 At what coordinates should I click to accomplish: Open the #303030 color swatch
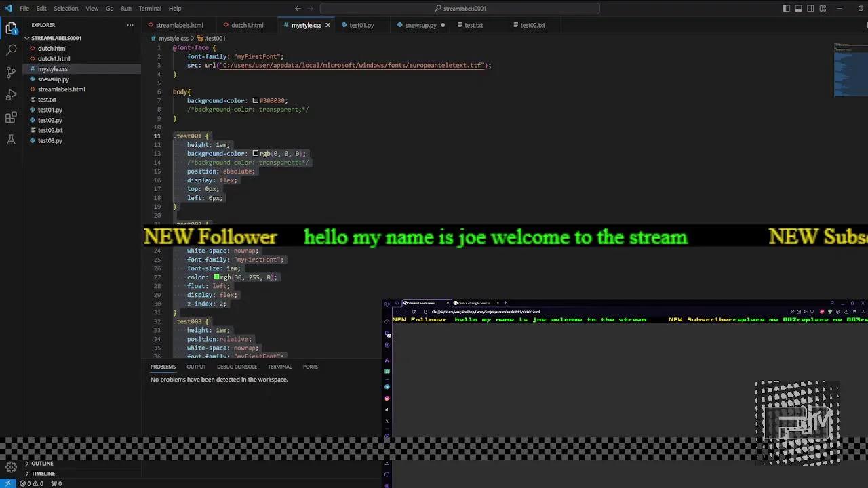click(x=256, y=100)
